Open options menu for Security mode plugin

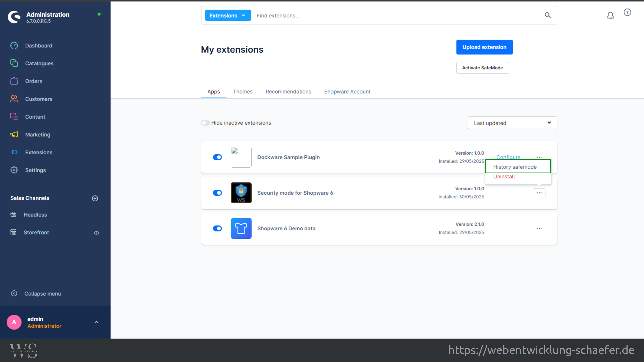coord(539,193)
